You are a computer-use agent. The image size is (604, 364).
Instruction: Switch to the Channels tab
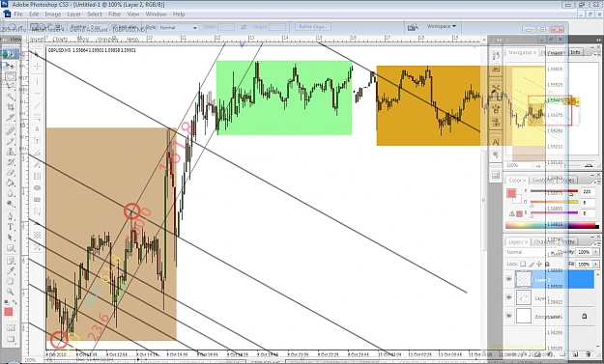click(544, 242)
